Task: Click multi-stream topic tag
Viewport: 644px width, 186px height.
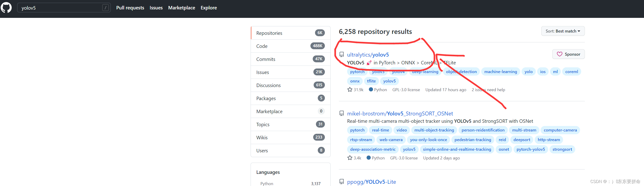Action: [524, 130]
